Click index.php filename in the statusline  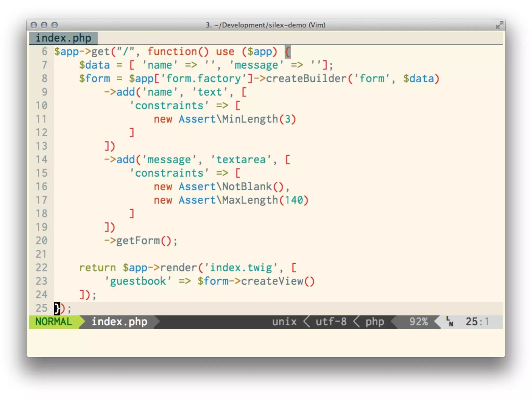point(119,322)
